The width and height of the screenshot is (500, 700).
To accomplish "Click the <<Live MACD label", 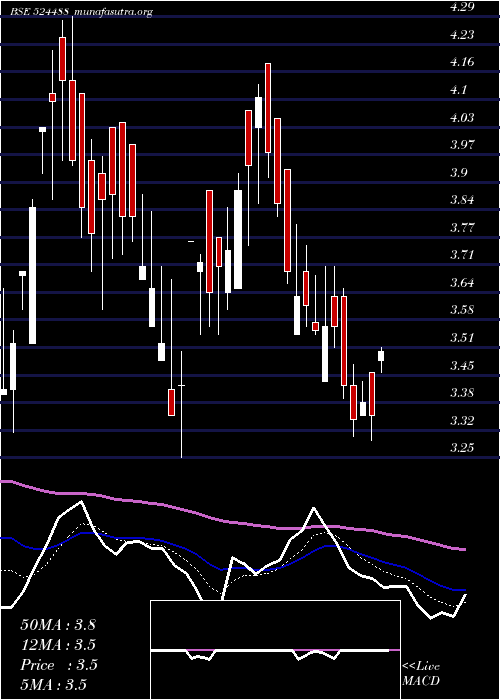I will click(x=421, y=674).
